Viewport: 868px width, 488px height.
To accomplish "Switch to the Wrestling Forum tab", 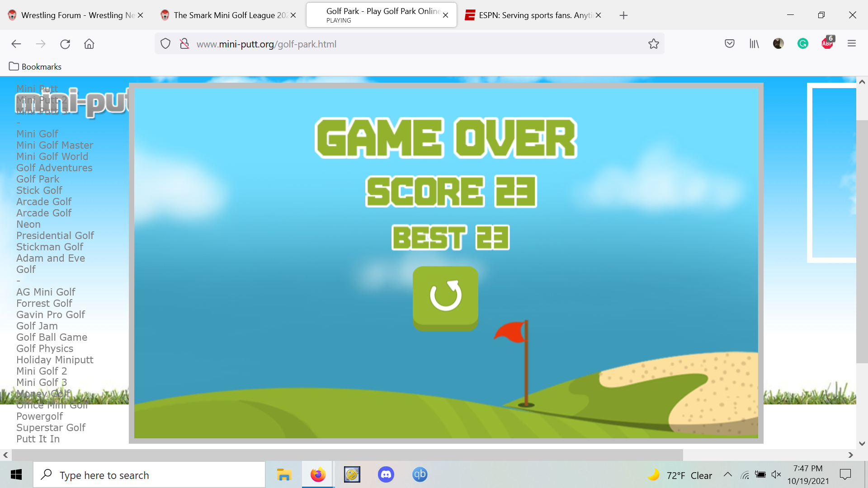I will (x=72, y=15).
